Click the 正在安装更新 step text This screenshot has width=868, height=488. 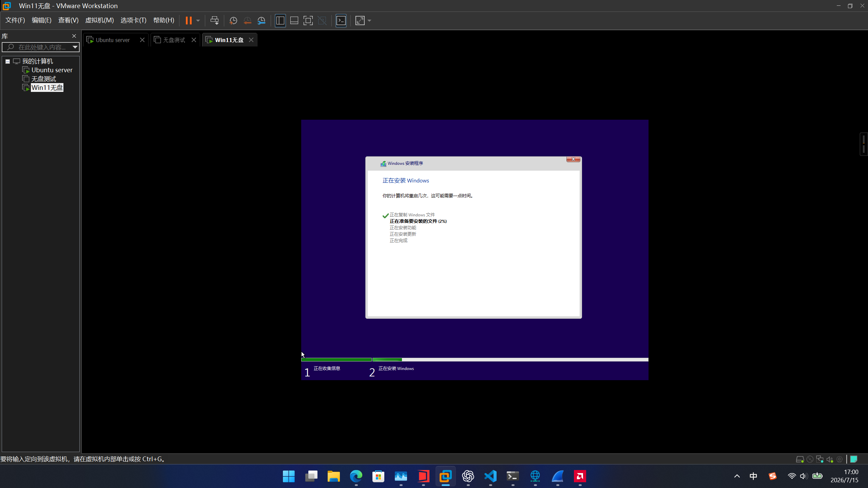(403, 234)
